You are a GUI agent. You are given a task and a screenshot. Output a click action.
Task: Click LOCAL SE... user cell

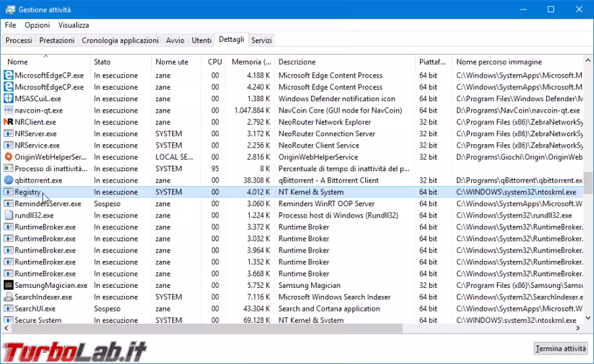pyautogui.click(x=174, y=157)
